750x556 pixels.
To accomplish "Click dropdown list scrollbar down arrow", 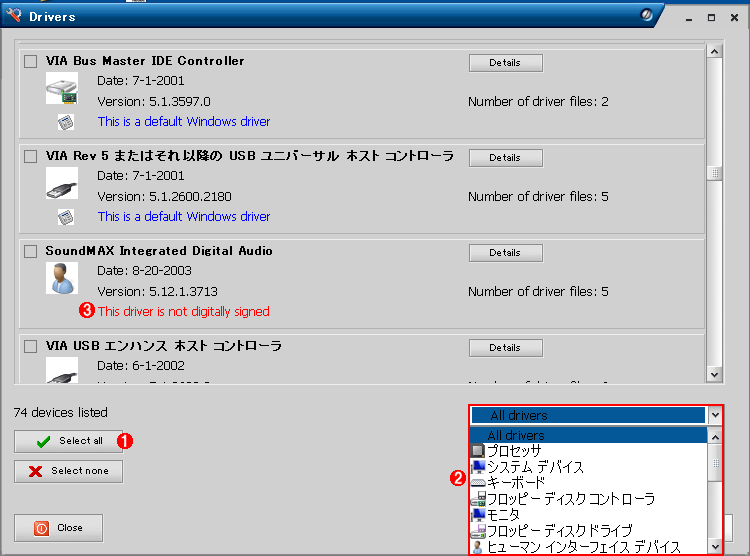I will [715, 546].
